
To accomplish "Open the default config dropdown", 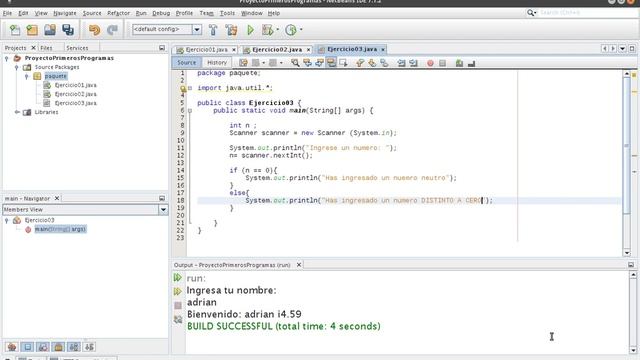I will click(197, 29).
